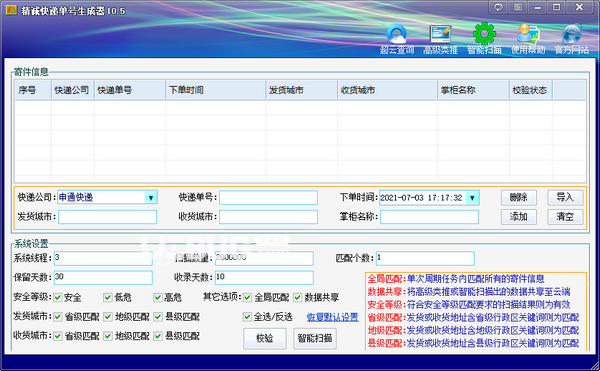Minimize the window
Screen dimensions: 600x371
tap(538, 7)
